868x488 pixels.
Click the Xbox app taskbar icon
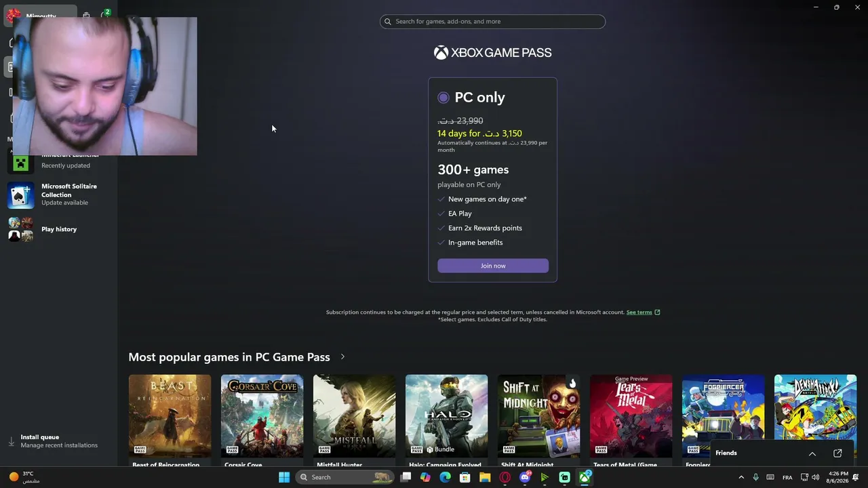(585, 477)
